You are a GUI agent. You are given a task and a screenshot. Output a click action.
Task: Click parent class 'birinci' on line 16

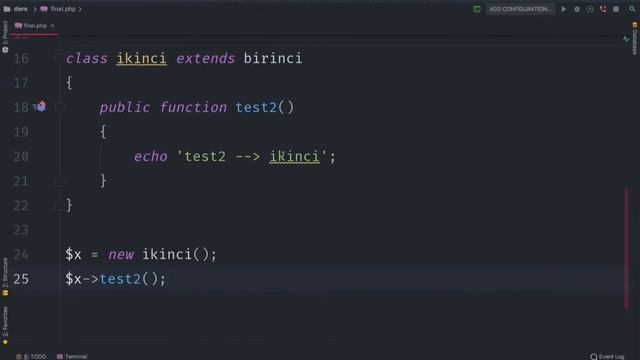pyautogui.click(x=273, y=58)
